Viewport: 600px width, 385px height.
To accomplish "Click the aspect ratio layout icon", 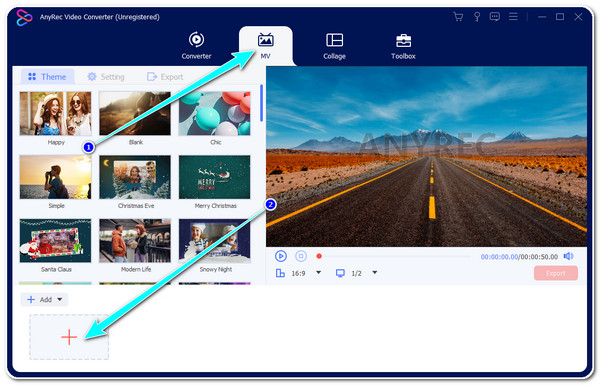I will pyautogui.click(x=280, y=273).
